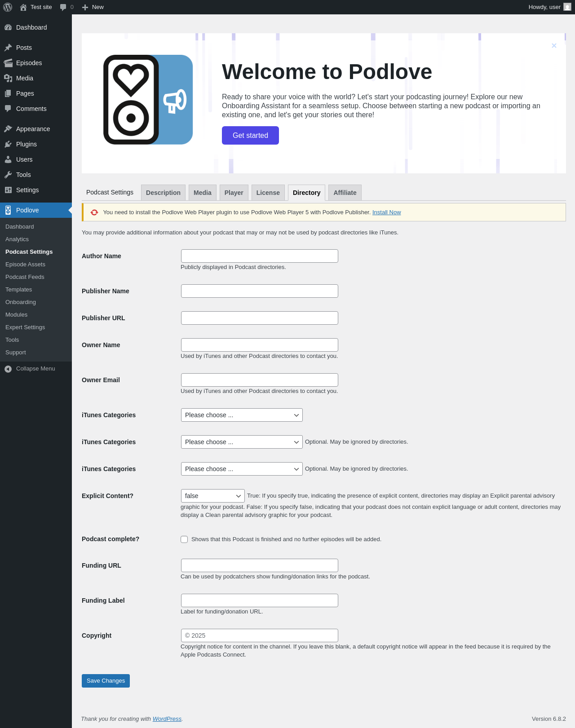Click the Funding Label input field

point(260,600)
